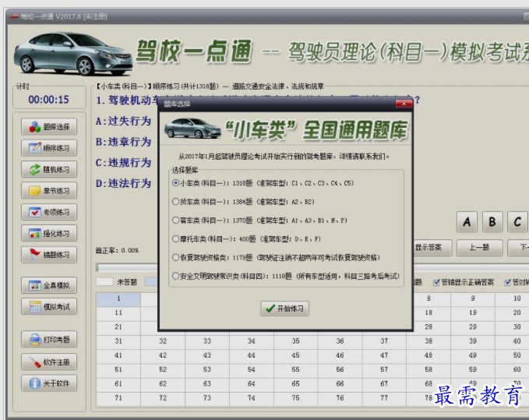Jump to question 62 cell
This screenshot has height=420, width=529.
(x=163, y=384)
